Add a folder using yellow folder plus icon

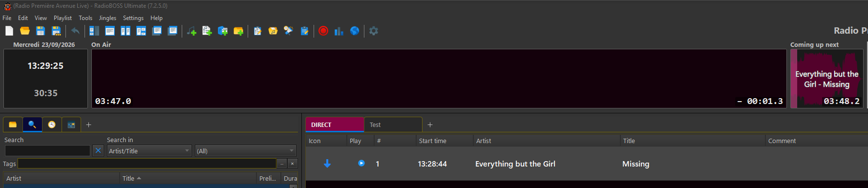point(238,31)
